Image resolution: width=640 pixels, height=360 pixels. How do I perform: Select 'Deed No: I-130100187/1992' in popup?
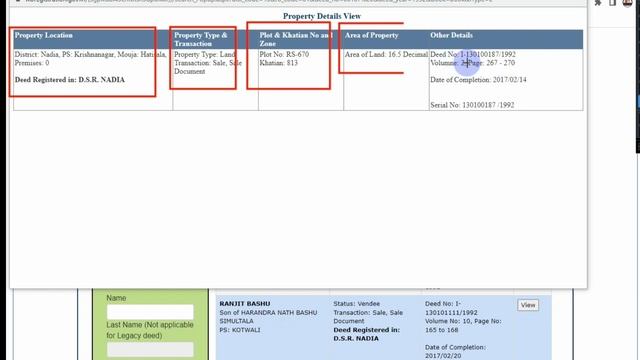tap(473, 54)
